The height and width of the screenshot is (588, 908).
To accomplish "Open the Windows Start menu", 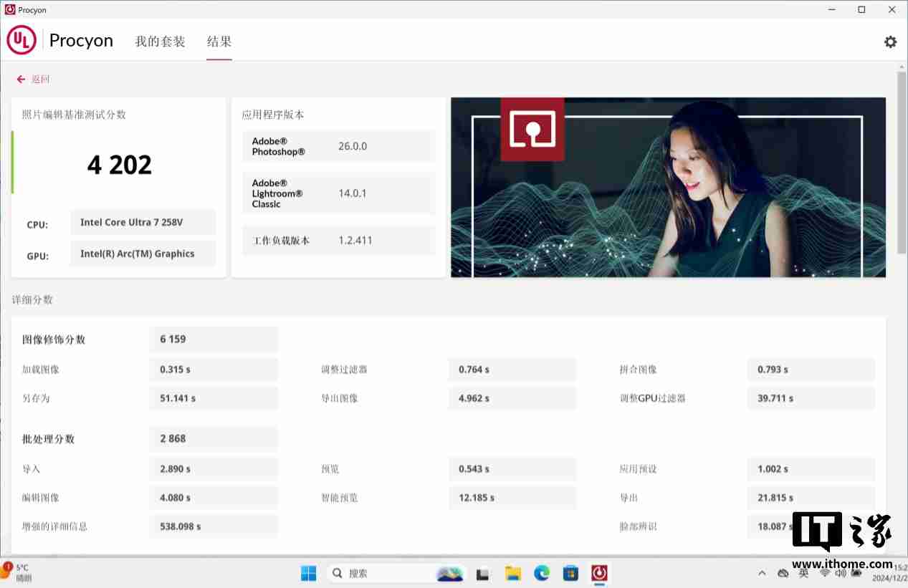I will pyautogui.click(x=308, y=573).
